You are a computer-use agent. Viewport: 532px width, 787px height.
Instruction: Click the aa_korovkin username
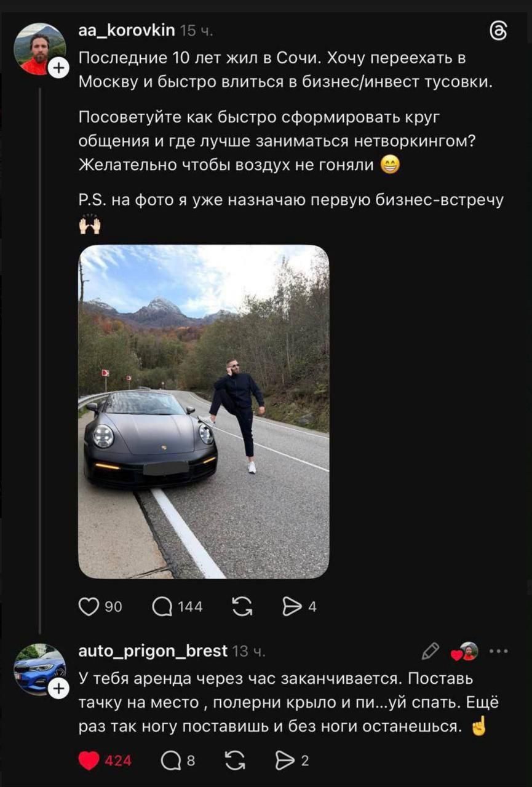pyautogui.click(x=127, y=30)
